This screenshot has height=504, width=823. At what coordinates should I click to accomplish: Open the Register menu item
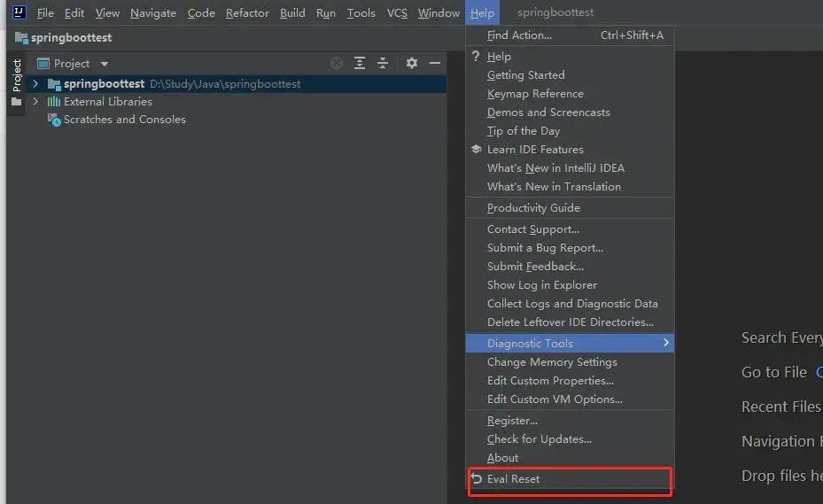[512, 421]
